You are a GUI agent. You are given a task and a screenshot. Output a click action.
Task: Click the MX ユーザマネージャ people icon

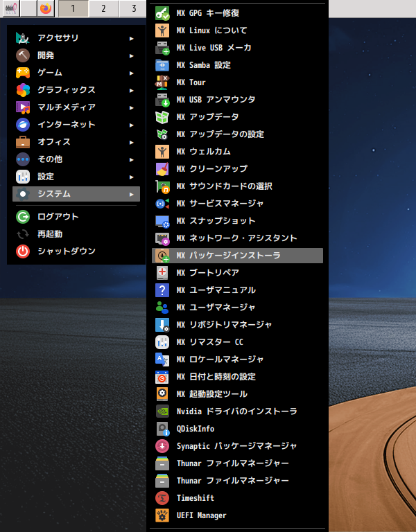point(162,308)
